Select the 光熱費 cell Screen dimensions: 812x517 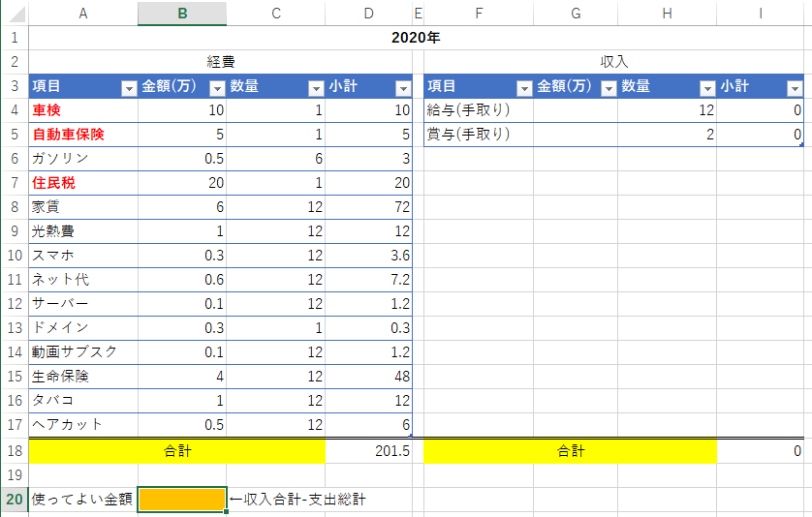(x=83, y=231)
